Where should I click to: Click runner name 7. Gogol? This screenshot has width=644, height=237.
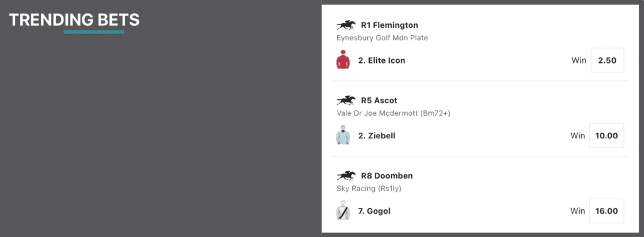(374, 211)
